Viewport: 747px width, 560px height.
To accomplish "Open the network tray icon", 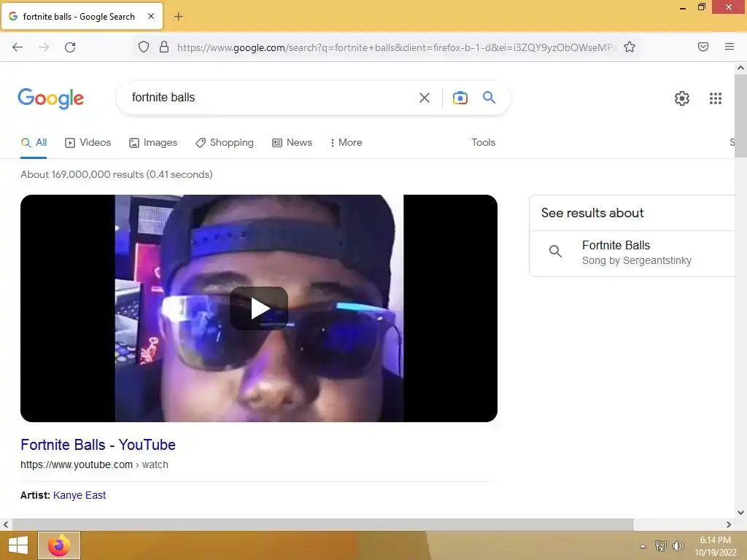I will (660, 545).
